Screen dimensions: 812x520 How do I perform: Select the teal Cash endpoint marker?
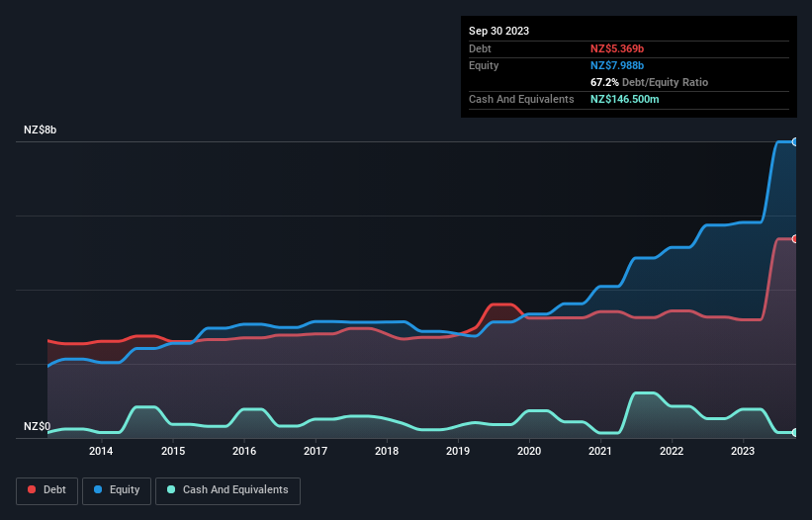795,433
